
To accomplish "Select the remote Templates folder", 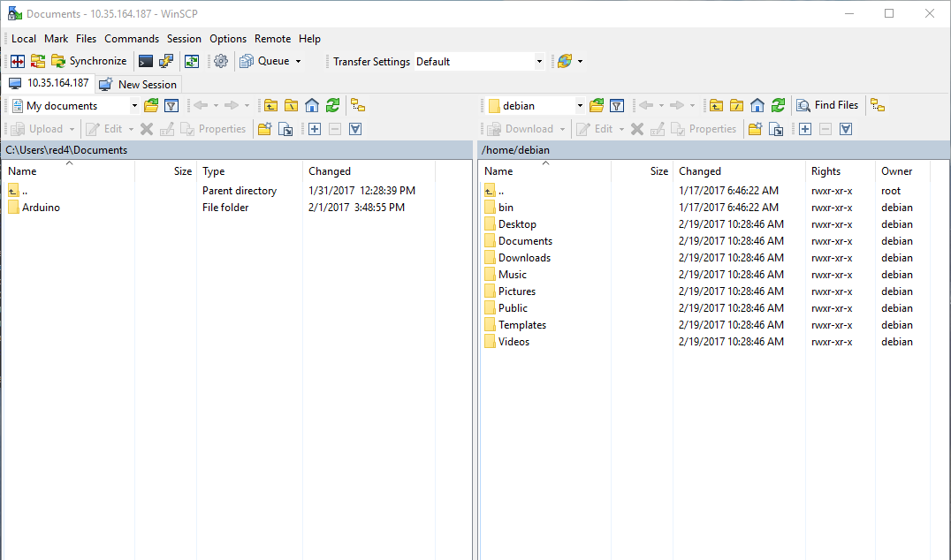I will coord(515,325).
